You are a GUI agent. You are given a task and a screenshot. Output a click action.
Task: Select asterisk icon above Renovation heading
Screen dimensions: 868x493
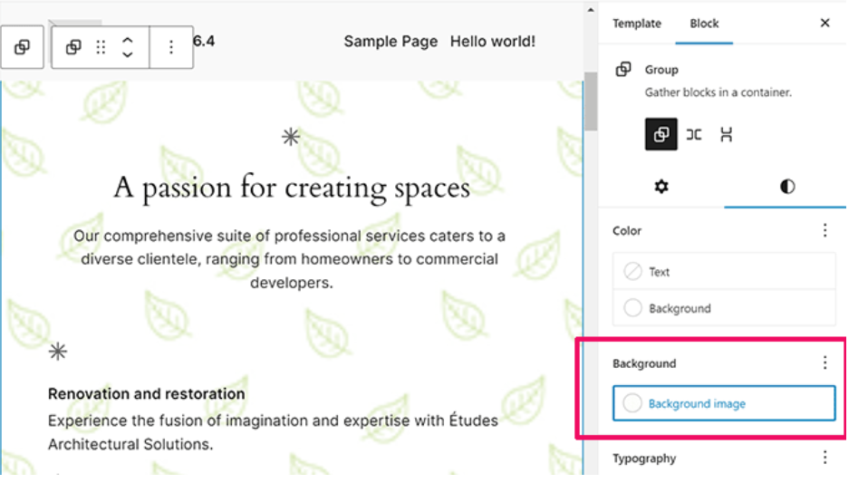[58, 352]
